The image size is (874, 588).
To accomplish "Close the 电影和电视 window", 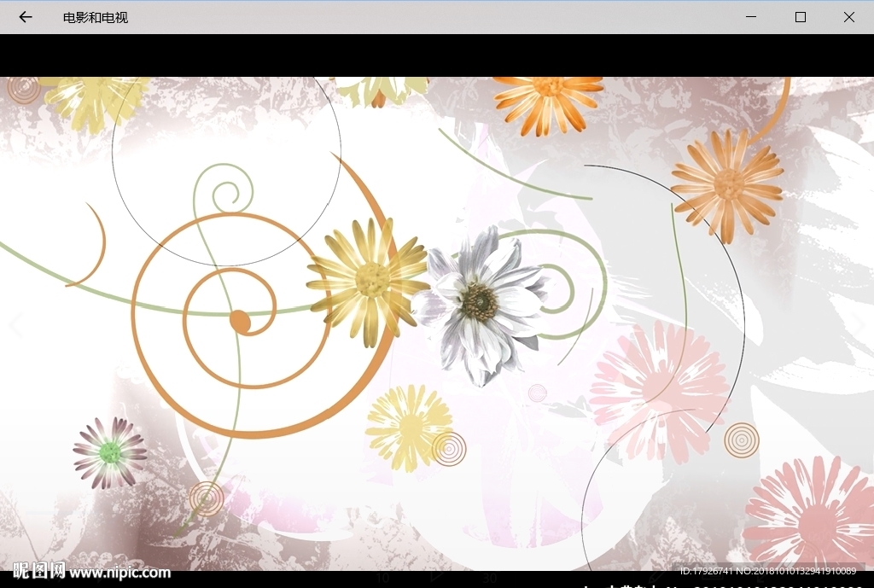I will pos(849,17).
